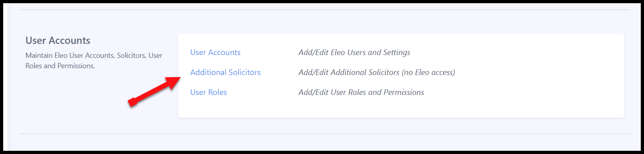Click the divider line above User Accounts section

[325, 10]
